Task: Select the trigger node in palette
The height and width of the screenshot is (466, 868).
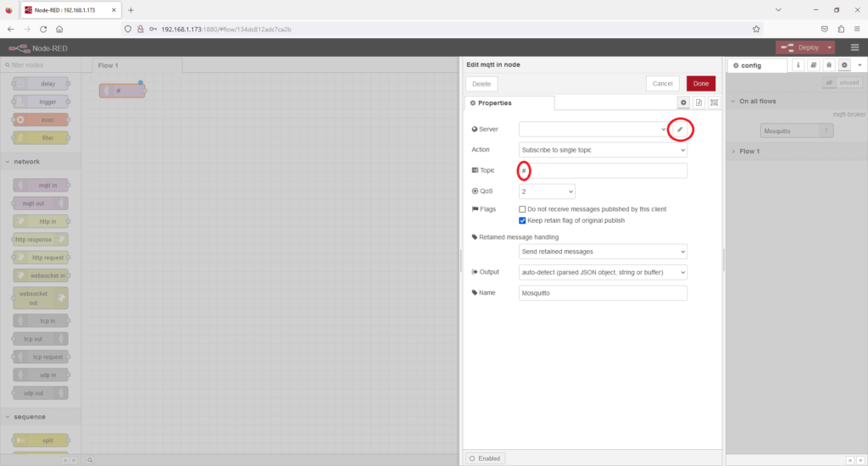Action: [42, 102]
